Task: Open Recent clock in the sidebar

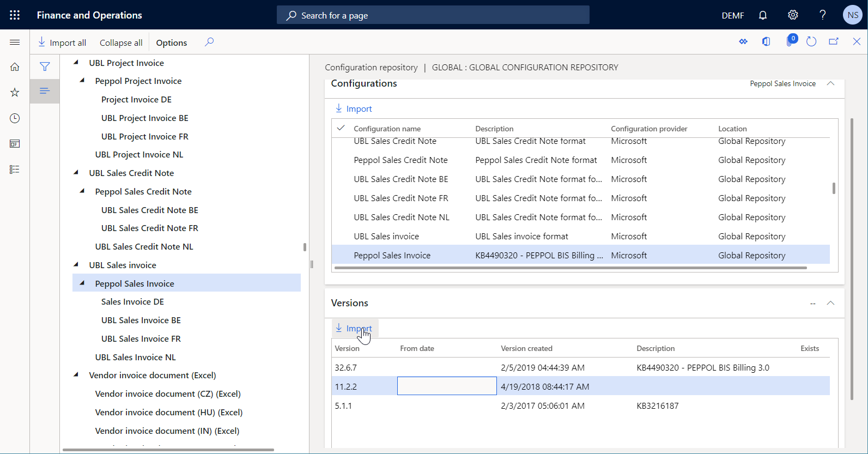Action: tap(15, 118)
